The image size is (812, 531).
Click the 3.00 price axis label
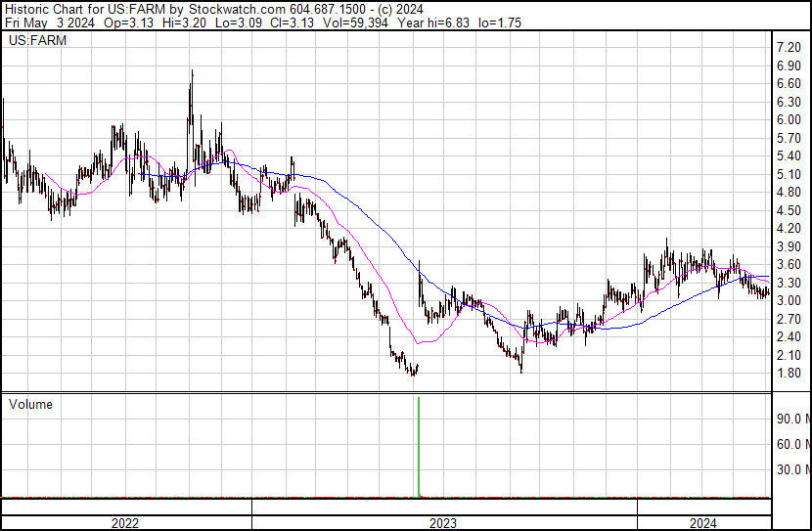(x=789, y=301)
